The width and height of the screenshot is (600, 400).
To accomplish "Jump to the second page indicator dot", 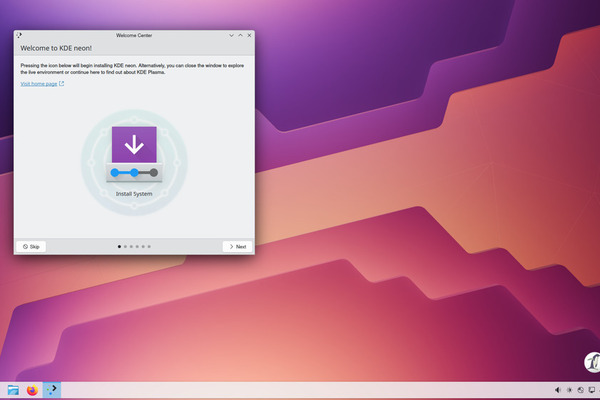I will (x=127, y=246).
